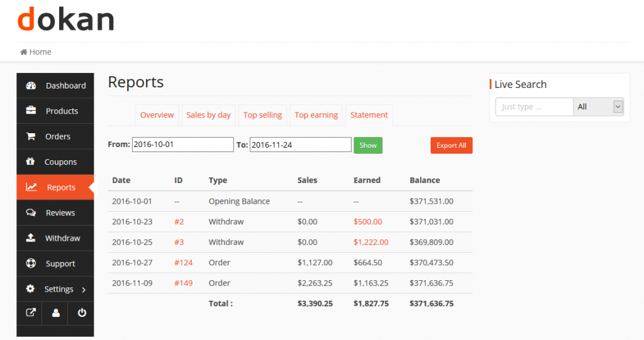
Task: Click the Orders shopping cart icon
Action: coord(31,136)
